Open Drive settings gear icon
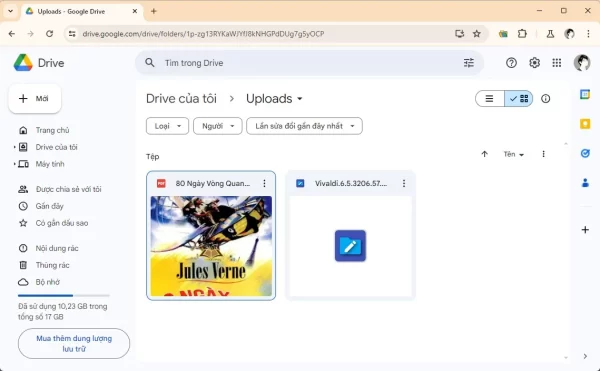The width and height of the screenshot is (600, 371). 534,63
